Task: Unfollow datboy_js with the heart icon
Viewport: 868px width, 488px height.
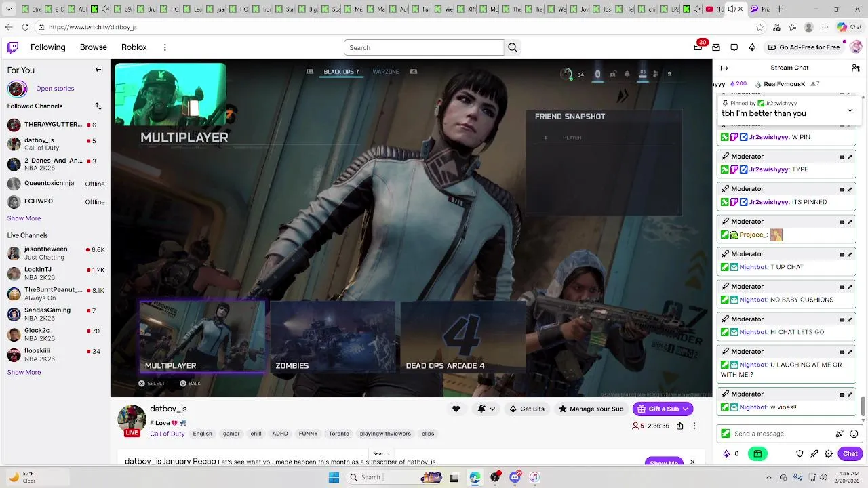Action: point(456,409)
